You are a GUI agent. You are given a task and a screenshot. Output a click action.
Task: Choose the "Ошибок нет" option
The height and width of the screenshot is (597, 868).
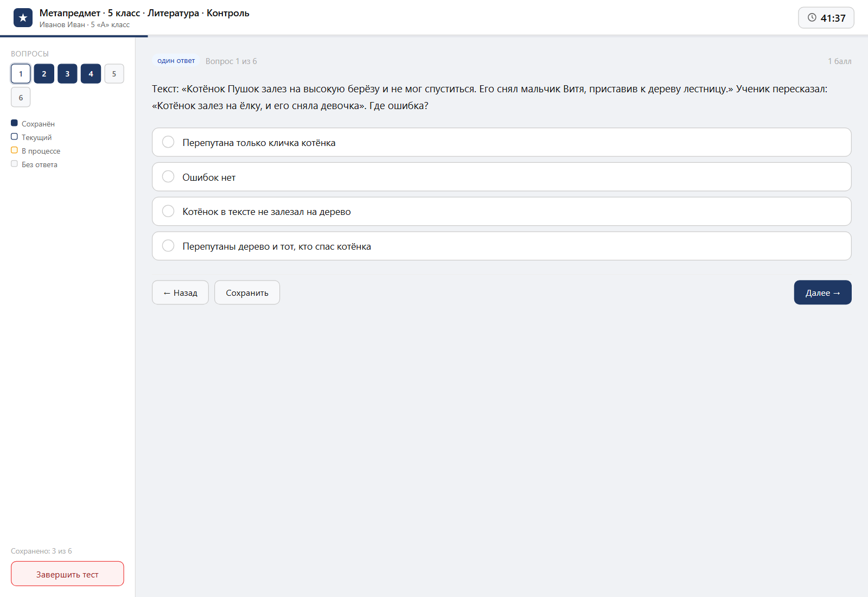click(501, 177)
